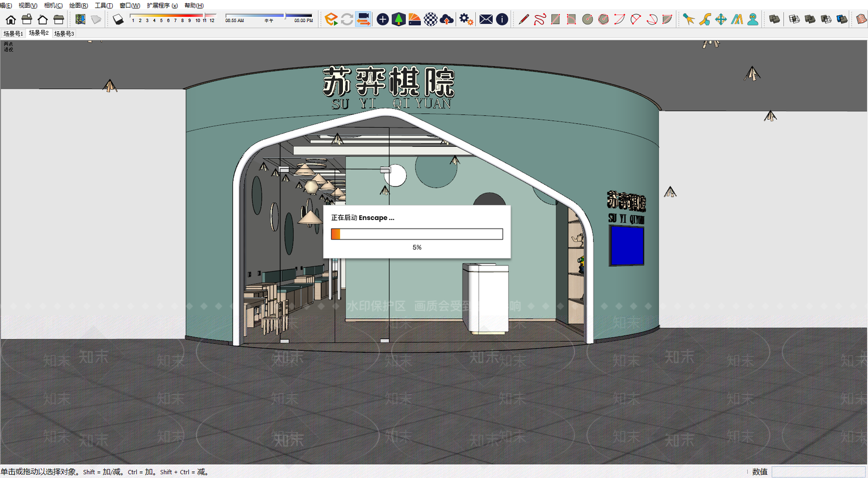Select the Line pencil tool
The width and height of the screenshot is (868, 478).
523,20
